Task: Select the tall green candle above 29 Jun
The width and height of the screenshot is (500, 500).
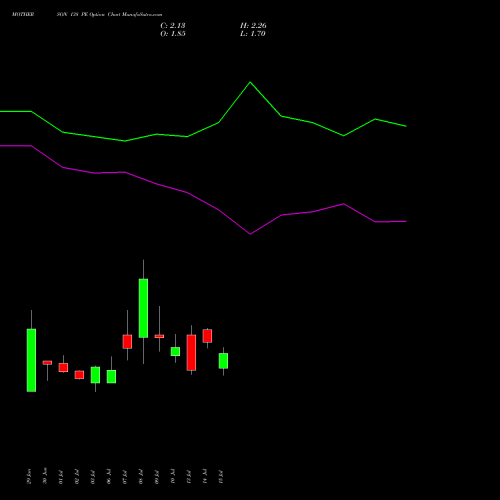Action: 31,360
